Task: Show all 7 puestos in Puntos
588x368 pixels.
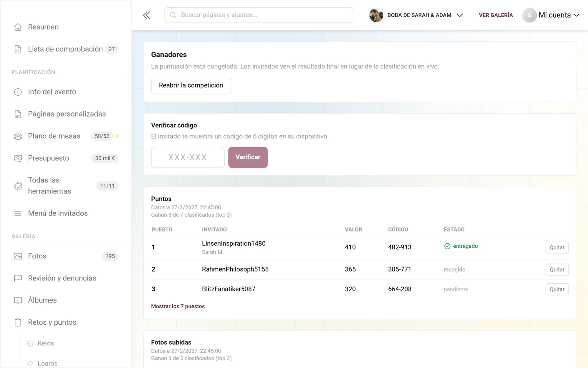Action: click(x=178, y=306)
